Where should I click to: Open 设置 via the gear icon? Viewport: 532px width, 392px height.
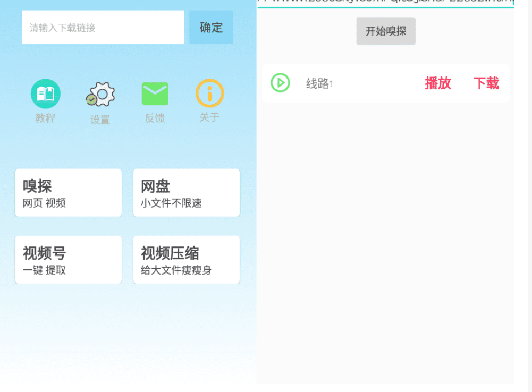pos(100,94)
